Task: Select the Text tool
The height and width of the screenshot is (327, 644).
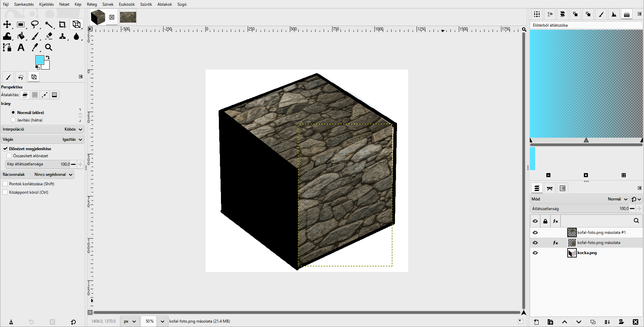Action: click(21, 48)
